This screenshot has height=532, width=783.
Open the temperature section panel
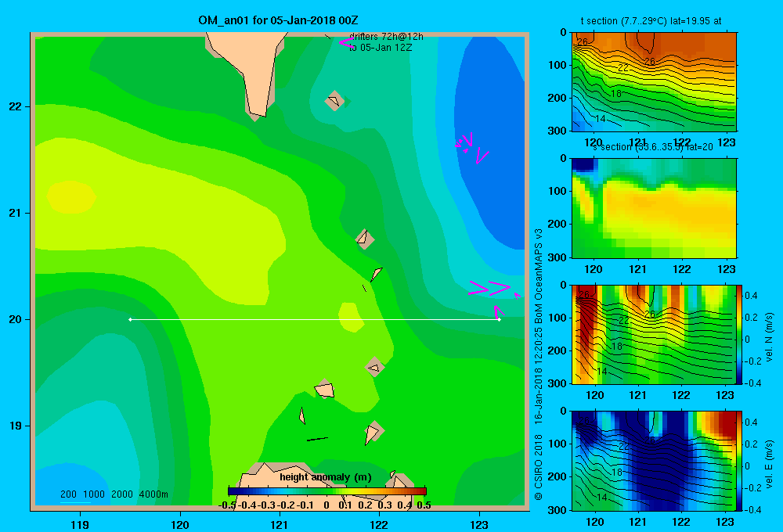[x=654, y=82]
